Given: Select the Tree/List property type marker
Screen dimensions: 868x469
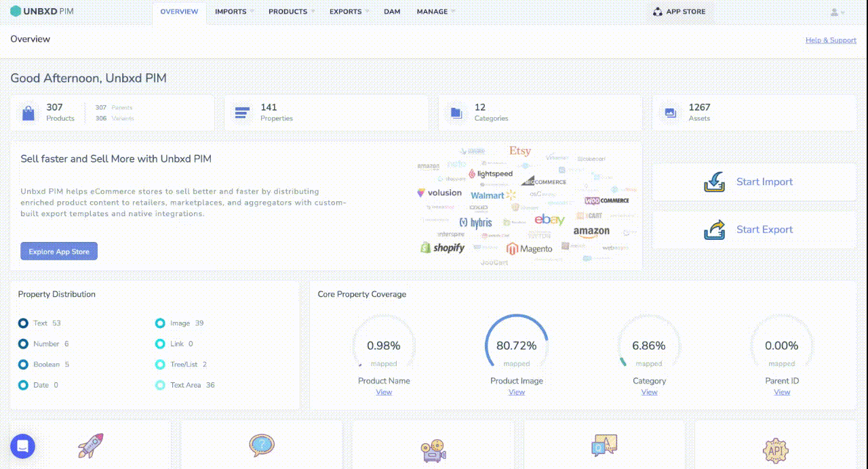Looking at the screenshot, I should [160, 365].
